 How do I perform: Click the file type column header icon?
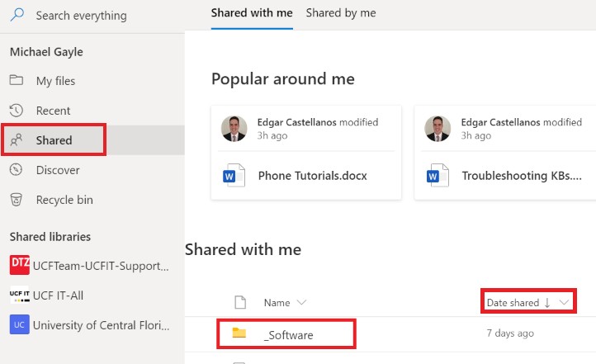[240, 302]
